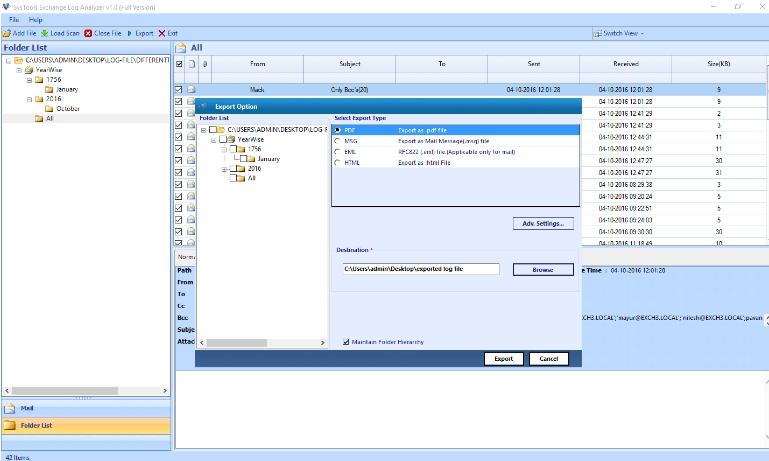
Task: Select the YearWise folder icon in left Folder List
Action: 29,70
